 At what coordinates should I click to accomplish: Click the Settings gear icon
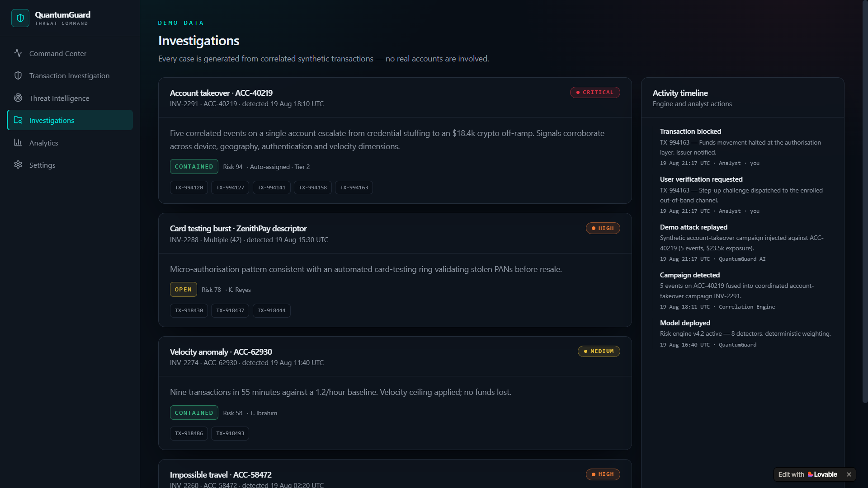(18, 165)
